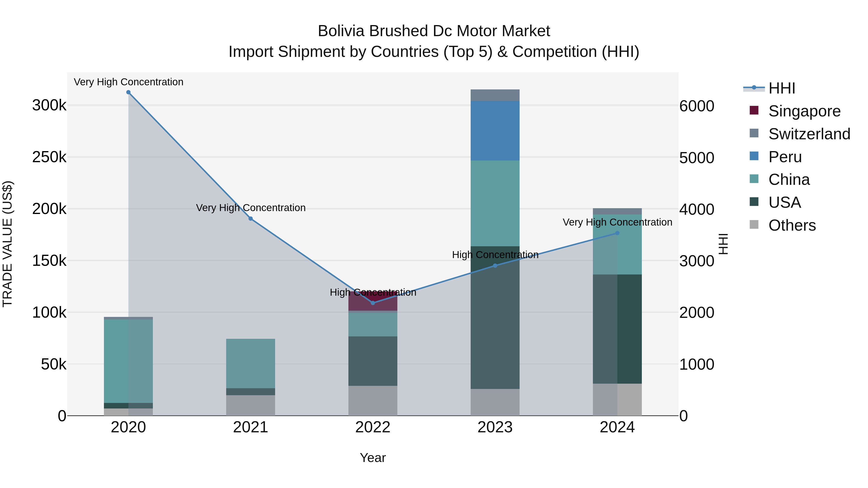Viewport: 868px width, 488px height.
Task: Click the USA segment in 2022 bar
Action: coord(373,361)
